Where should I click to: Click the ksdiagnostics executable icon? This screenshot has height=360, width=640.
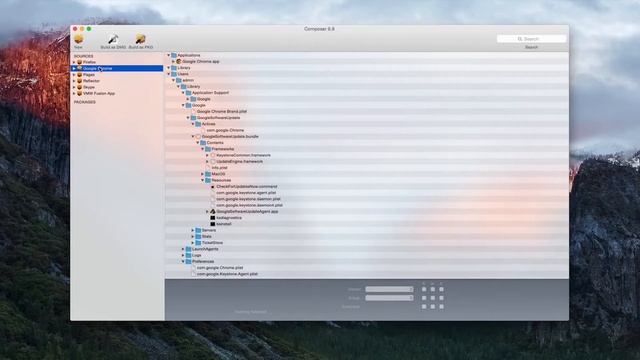pos(213,218)
